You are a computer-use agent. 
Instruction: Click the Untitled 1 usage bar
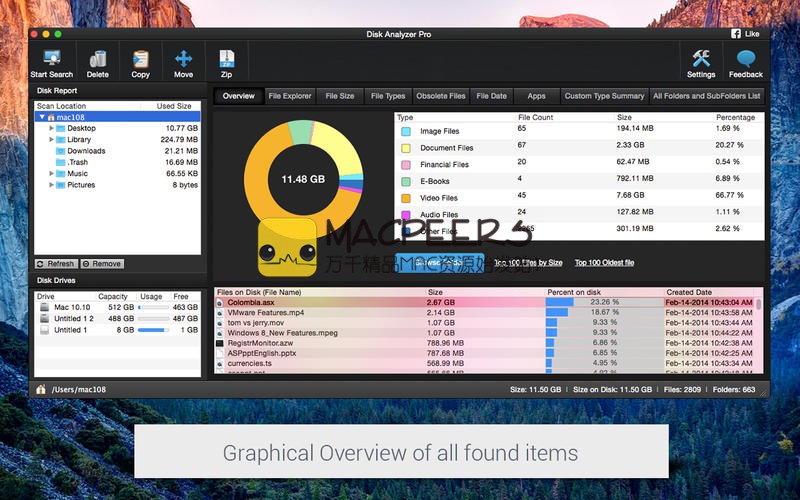(154, 330)
